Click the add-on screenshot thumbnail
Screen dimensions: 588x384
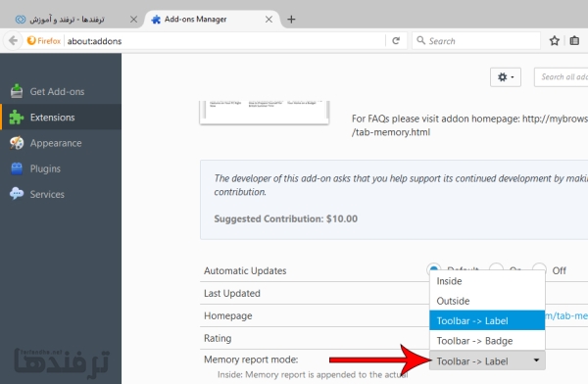click(265, 112)
